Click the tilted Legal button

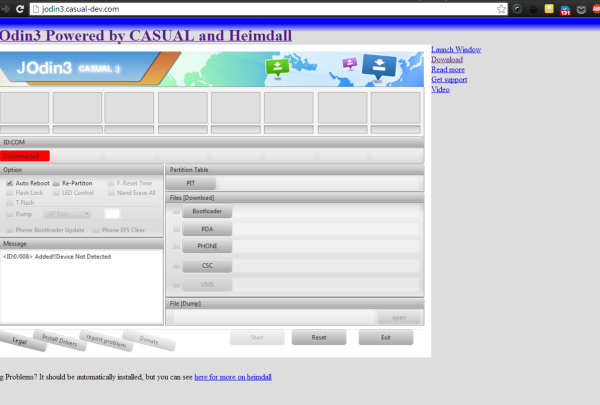click(20, 340)
